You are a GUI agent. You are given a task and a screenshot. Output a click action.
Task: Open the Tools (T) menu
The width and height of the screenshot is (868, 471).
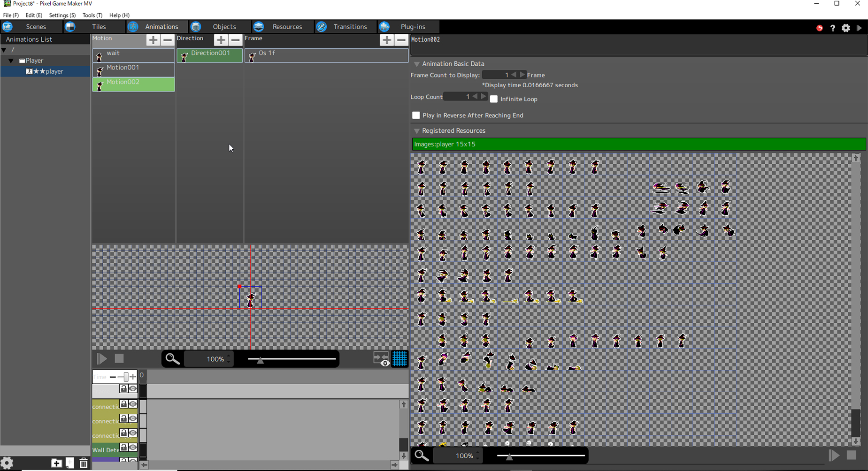92,15
